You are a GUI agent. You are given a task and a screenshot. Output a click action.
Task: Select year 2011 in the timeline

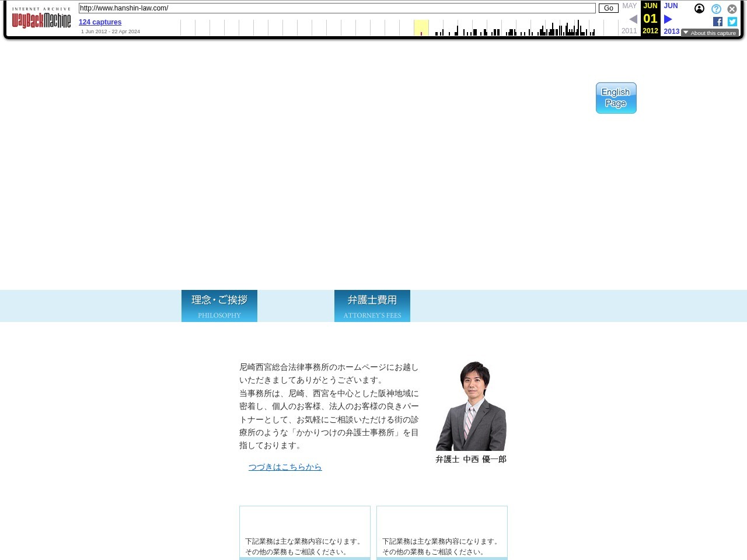point(629,31)
